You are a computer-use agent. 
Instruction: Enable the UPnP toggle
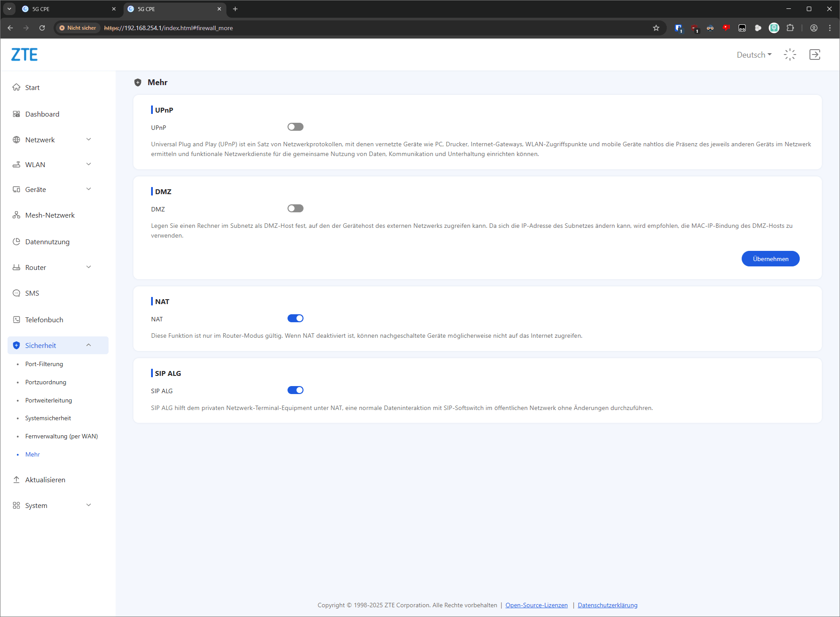[295, 127]
